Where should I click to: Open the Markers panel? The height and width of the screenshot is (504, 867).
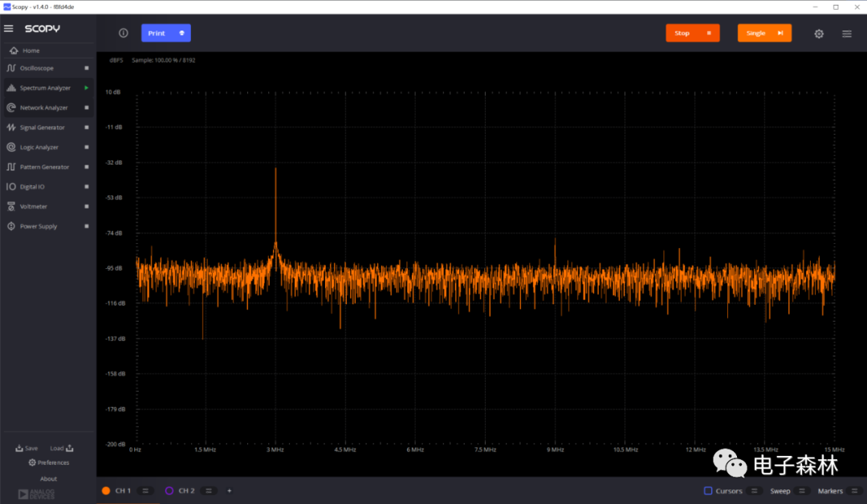(830, 490)
